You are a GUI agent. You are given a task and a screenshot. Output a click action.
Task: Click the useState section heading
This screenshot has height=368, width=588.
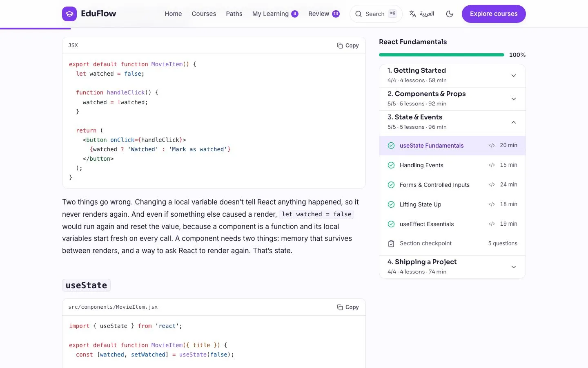coord(86,285)
